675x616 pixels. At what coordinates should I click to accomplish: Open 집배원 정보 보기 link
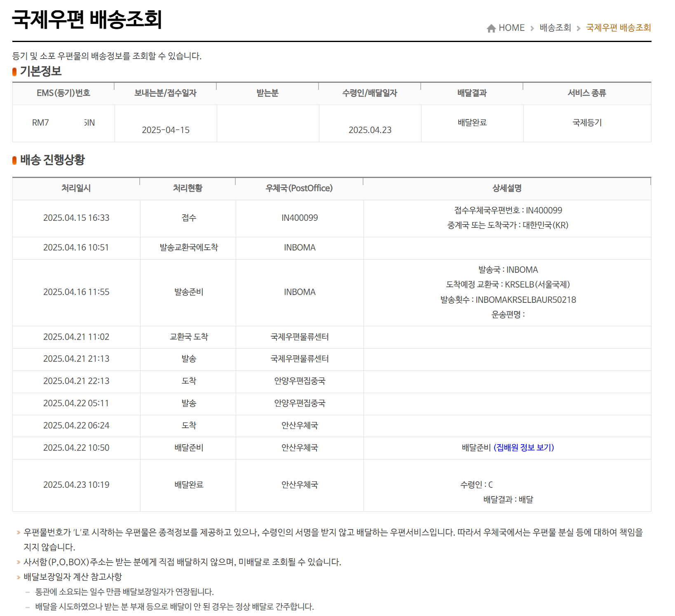pyautogui.click(x=524, y=447)
